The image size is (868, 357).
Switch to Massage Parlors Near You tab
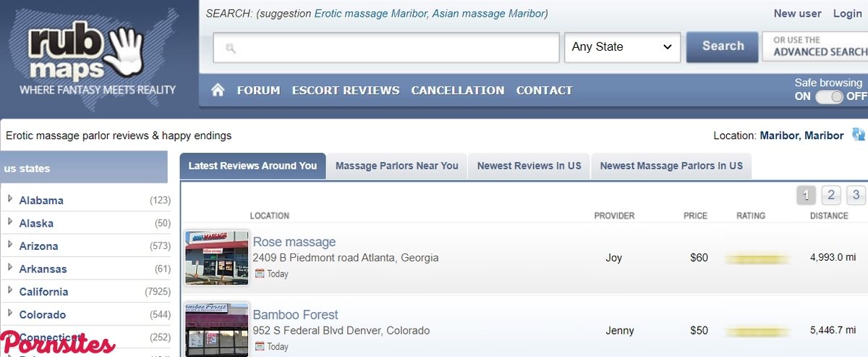(x=396, y=166)
